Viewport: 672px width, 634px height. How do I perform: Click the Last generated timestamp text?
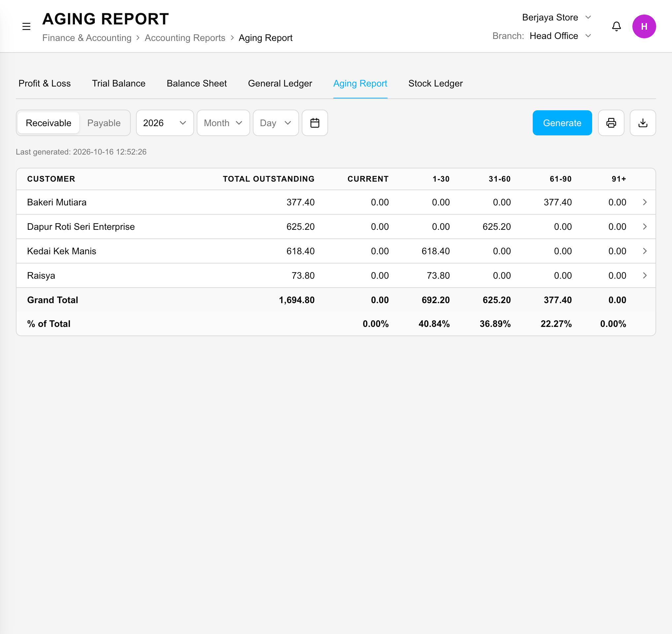point(81,152)
